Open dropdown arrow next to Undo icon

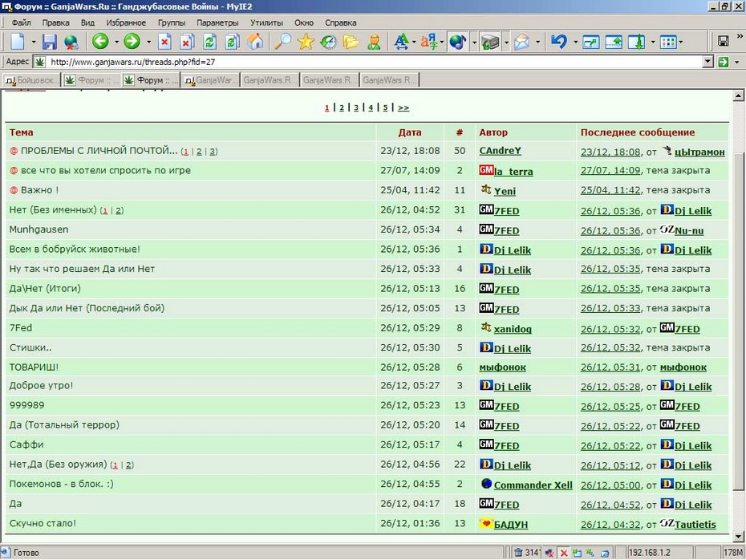[575, 42]
